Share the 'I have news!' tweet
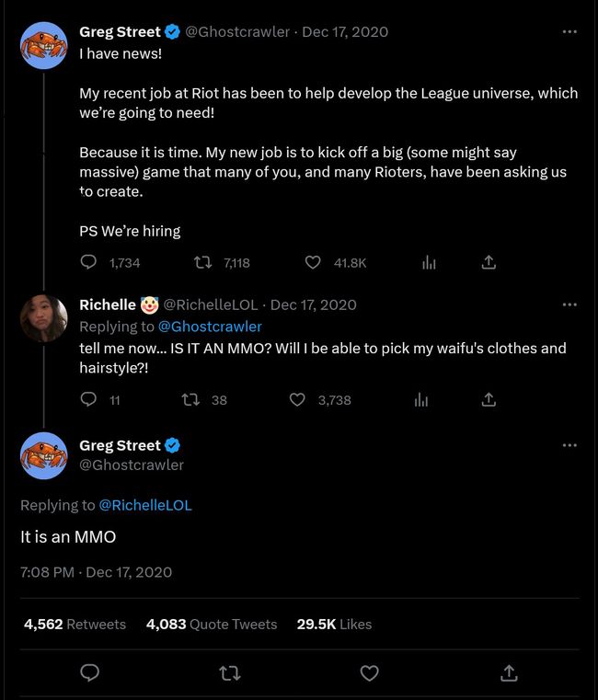The image size is (598, 700). 489,262
